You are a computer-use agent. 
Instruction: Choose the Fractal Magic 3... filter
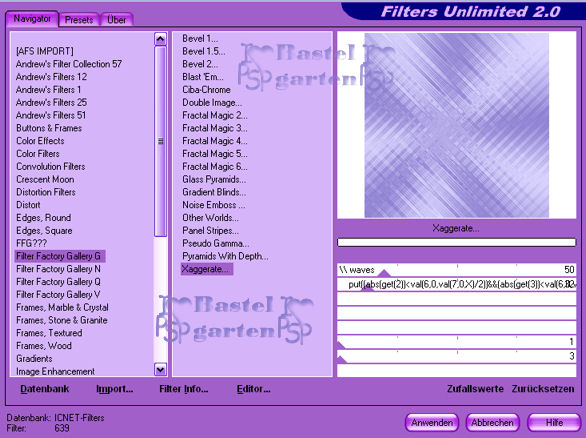click(215, 128)
